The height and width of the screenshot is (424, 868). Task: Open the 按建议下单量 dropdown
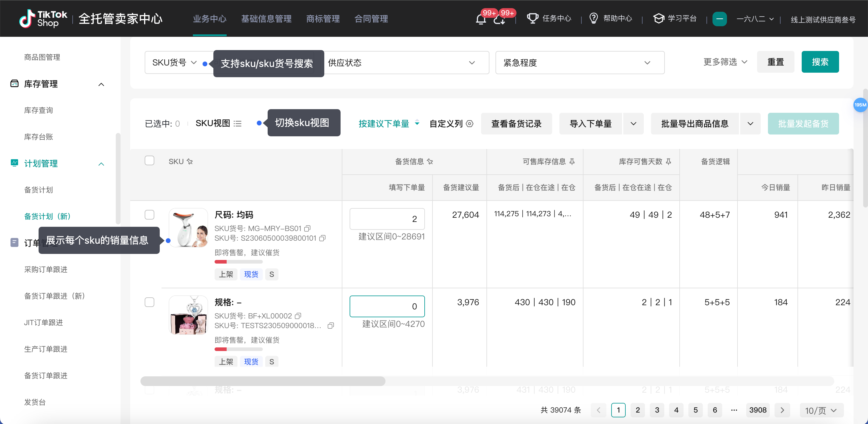point(389,124)
